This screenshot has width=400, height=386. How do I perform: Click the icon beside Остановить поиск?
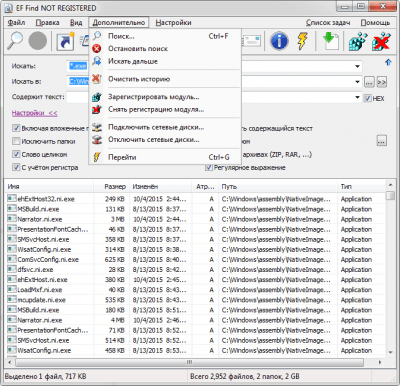tap(97, 49)
